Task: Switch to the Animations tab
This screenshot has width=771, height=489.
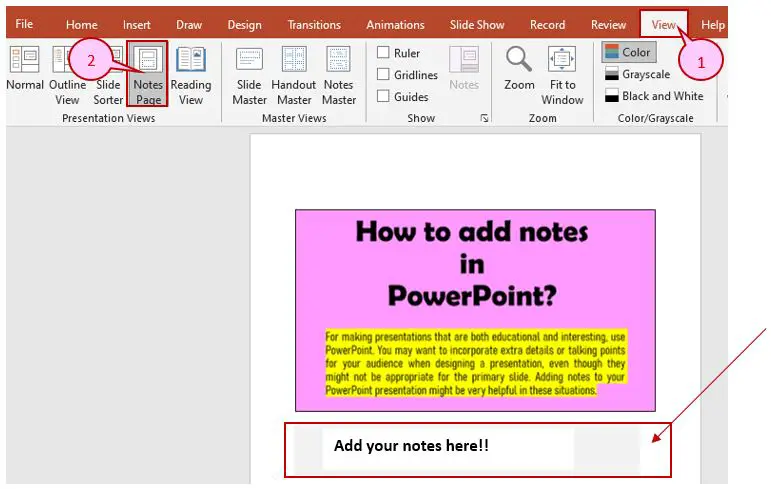Action: [395, 25]
